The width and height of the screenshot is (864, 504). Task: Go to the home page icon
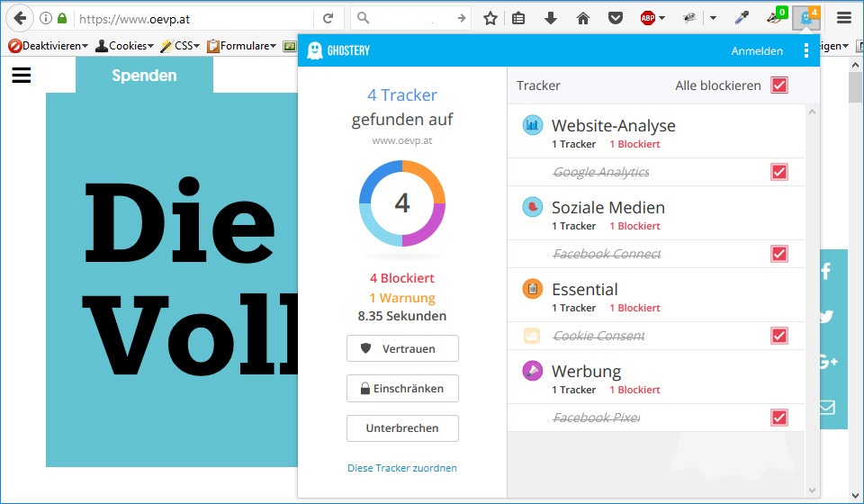click(583, 18)
